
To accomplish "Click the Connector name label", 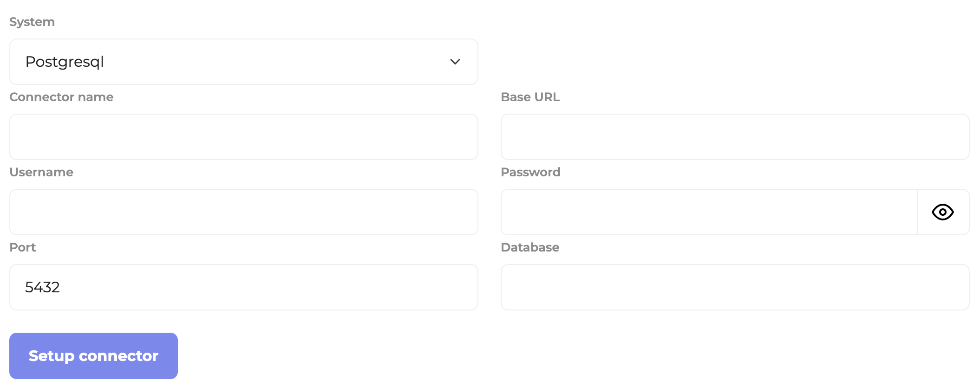I will 61,97.
